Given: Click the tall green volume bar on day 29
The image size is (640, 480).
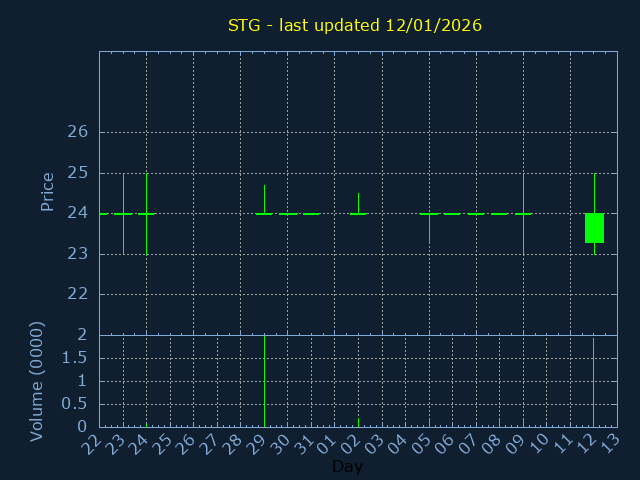Looking at the screenshot, I should (264, 380).
